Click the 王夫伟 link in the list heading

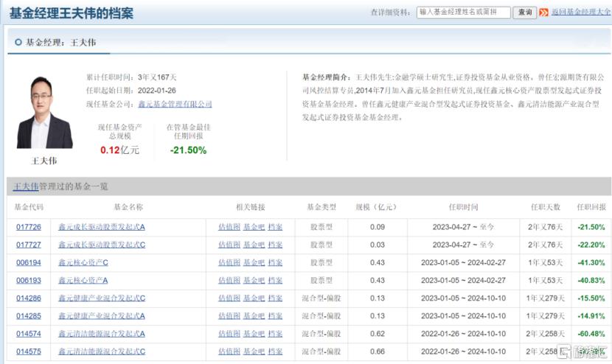click(x=26, y=186)
